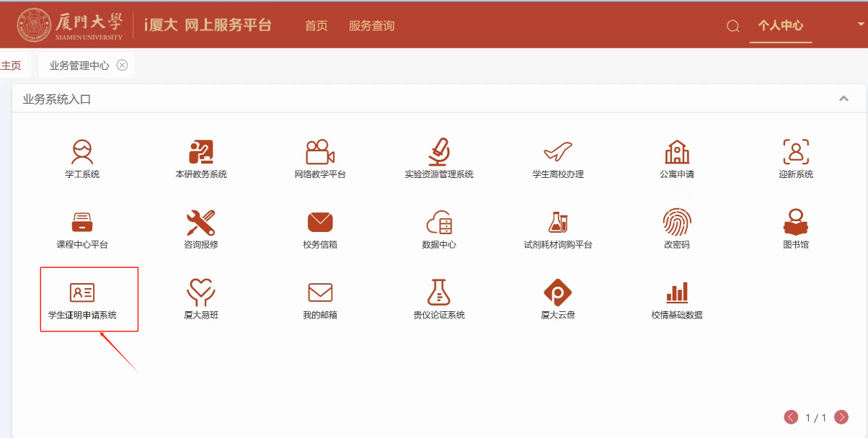This screenshot has width=868, height=438.
Task: Switch to 业务管理中心 tab
Action: pos(79,66)
